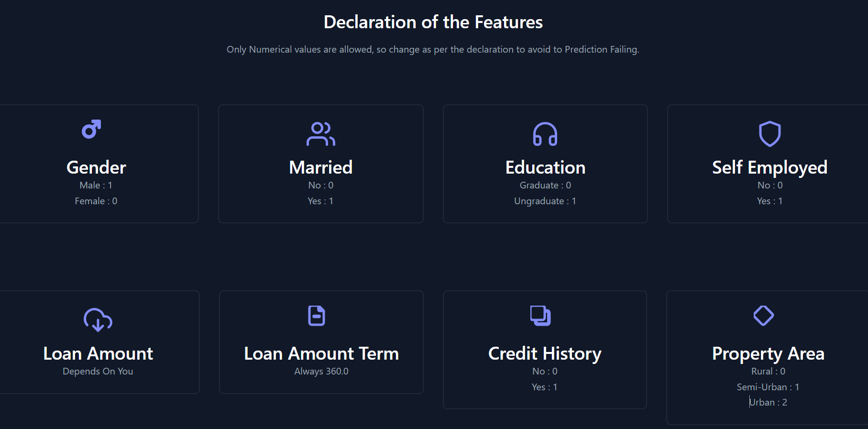Select the cloud download icon above Loan Amount

click(98, 320)
